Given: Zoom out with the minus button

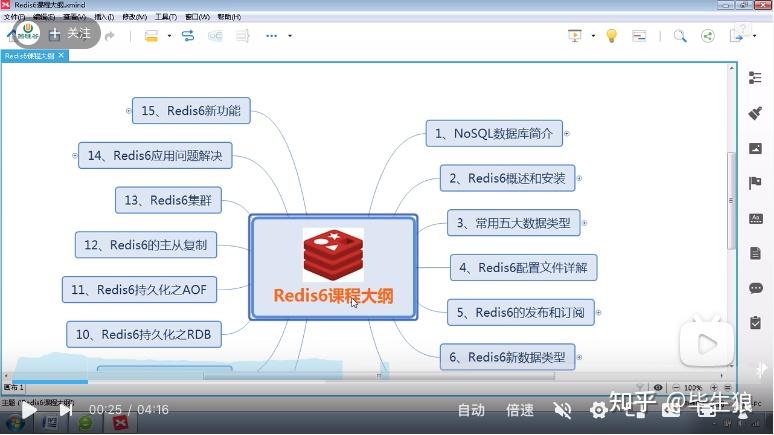Looking at the screenshot, I should pos(676,388).
